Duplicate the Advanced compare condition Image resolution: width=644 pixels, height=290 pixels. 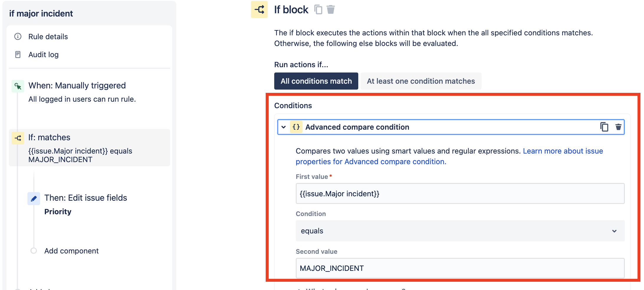pos(604,127)
